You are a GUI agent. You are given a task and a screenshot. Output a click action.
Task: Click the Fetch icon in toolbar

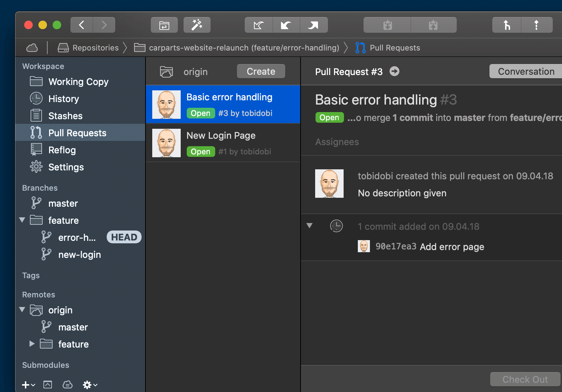point(259,25)
